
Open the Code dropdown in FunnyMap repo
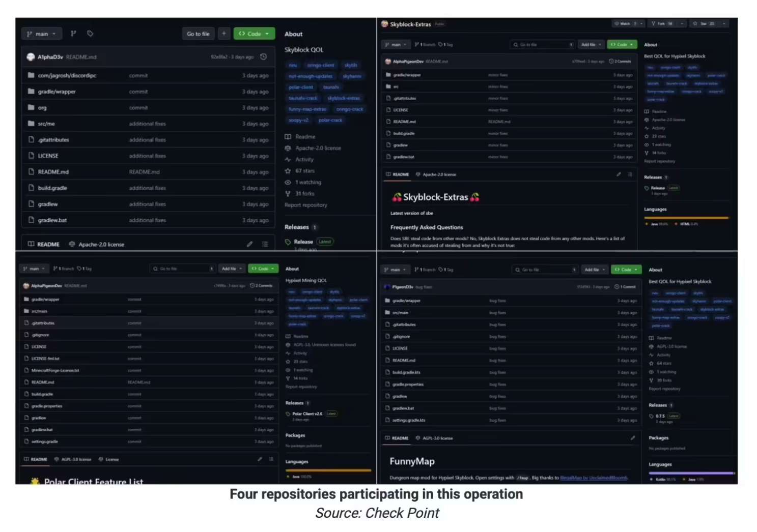626,270
